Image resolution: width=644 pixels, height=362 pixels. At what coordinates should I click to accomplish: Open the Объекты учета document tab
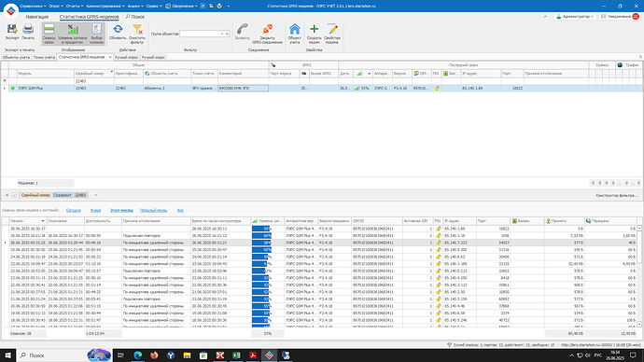16,57
